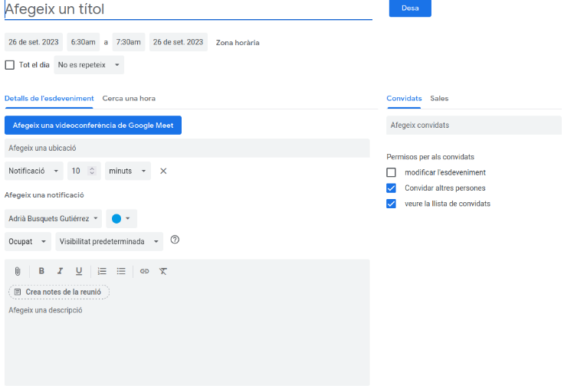Viewport: 574px width, 392px height.
Task: Switch to the Sales tab
Action: [x=439, y=98]
